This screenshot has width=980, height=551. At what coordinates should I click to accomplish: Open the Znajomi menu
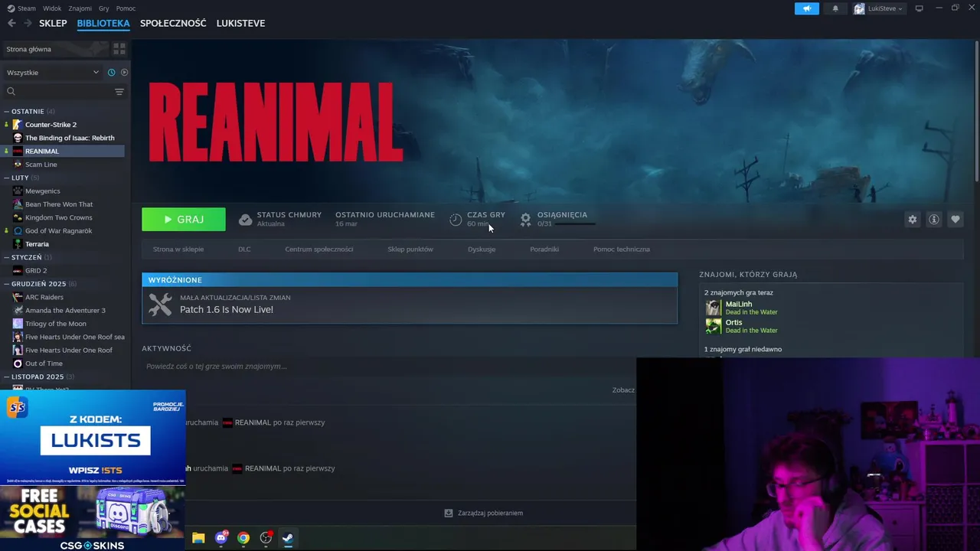pyautogui.click(x=80, y=8)
